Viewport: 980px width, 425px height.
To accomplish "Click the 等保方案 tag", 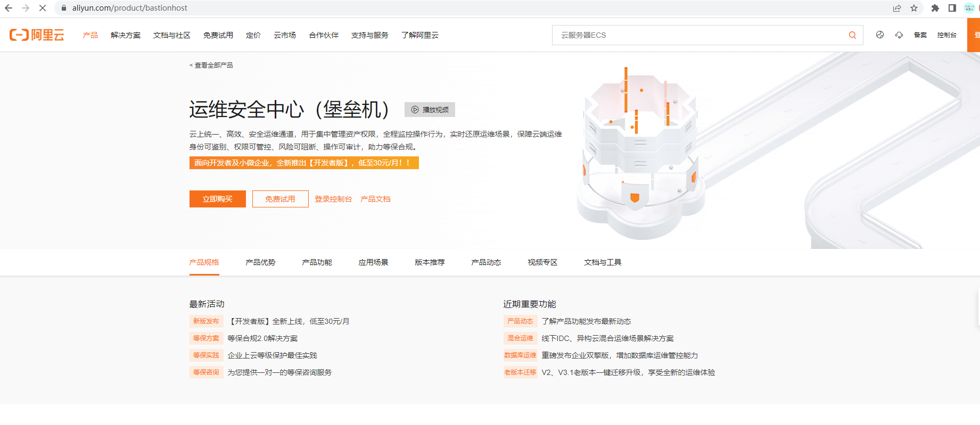I will 206,338.
